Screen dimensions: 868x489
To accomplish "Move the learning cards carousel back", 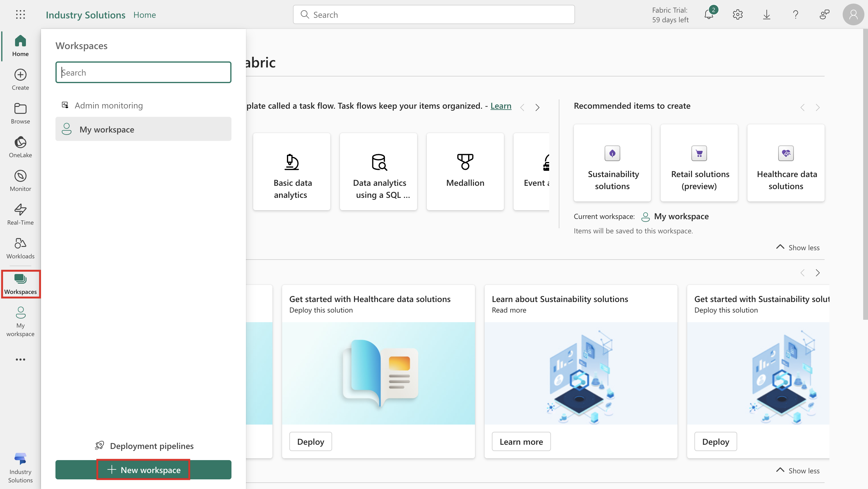I will point(803,273).
